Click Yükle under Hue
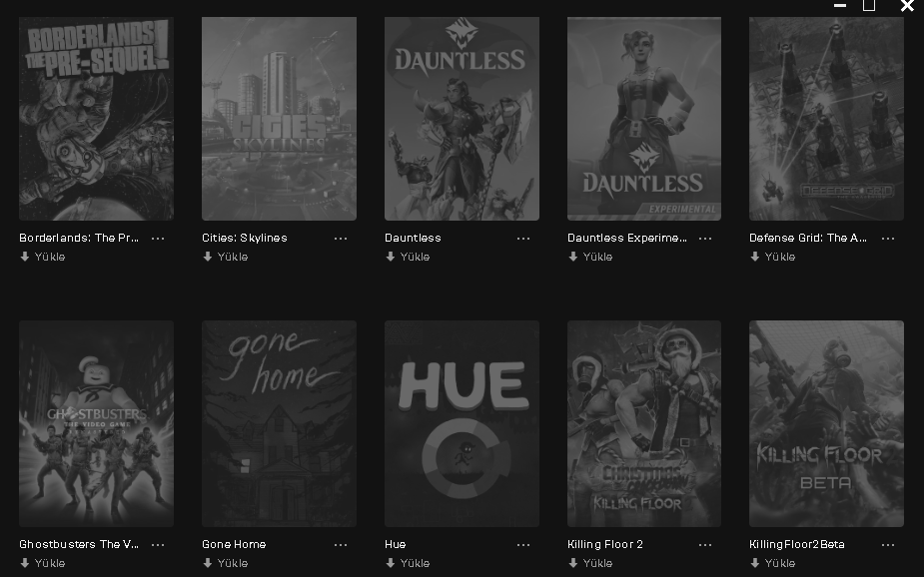The image size is (924, 577). coord(408,563)
